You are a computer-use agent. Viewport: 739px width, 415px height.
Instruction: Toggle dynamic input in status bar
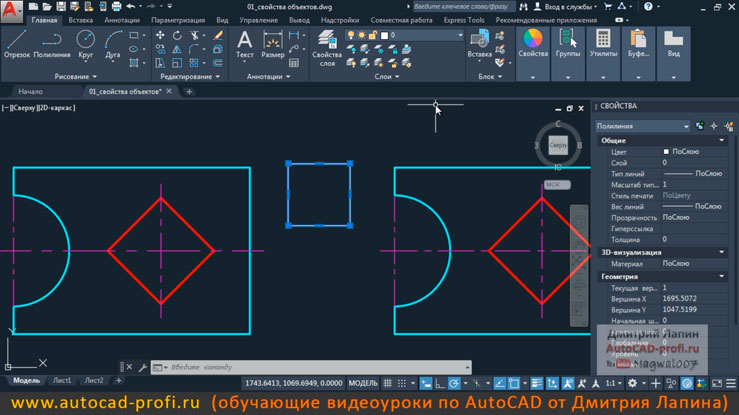(426, 383)
